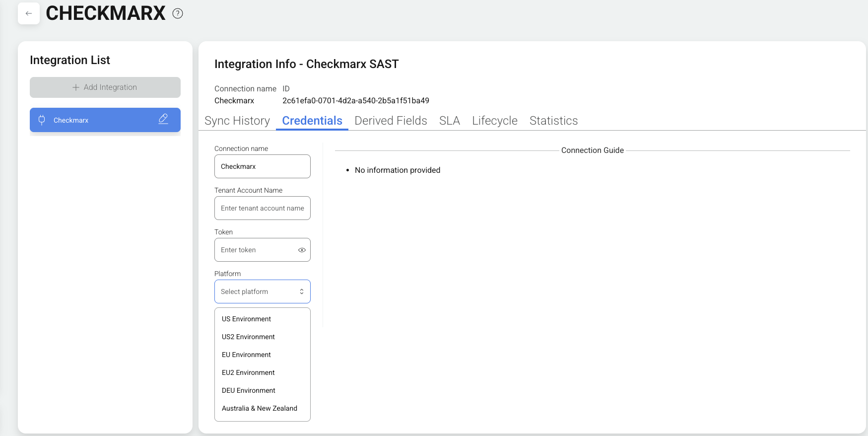Viewport: 868px width, 436px height.
Task: Click the plug icon beside Checkmarx
Action: tap(42, 120)
